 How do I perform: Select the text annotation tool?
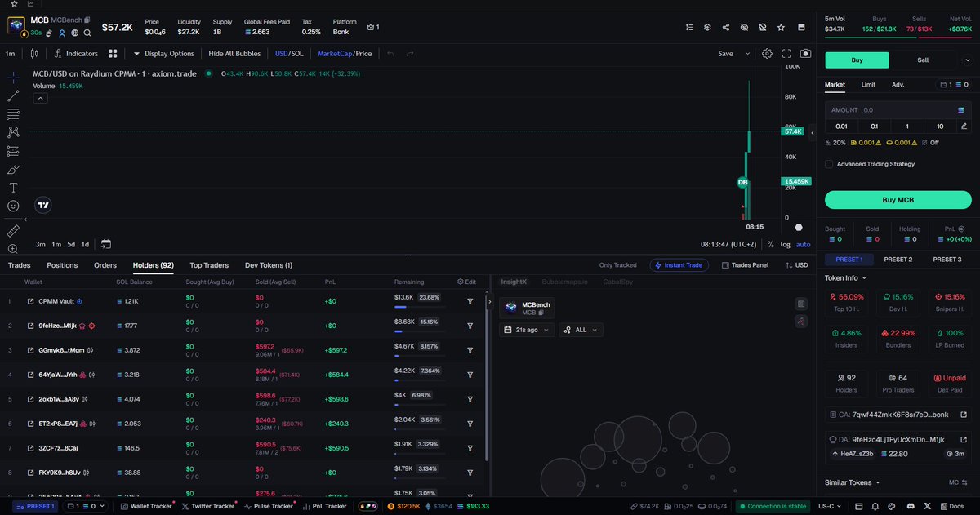tap(13, 188)
